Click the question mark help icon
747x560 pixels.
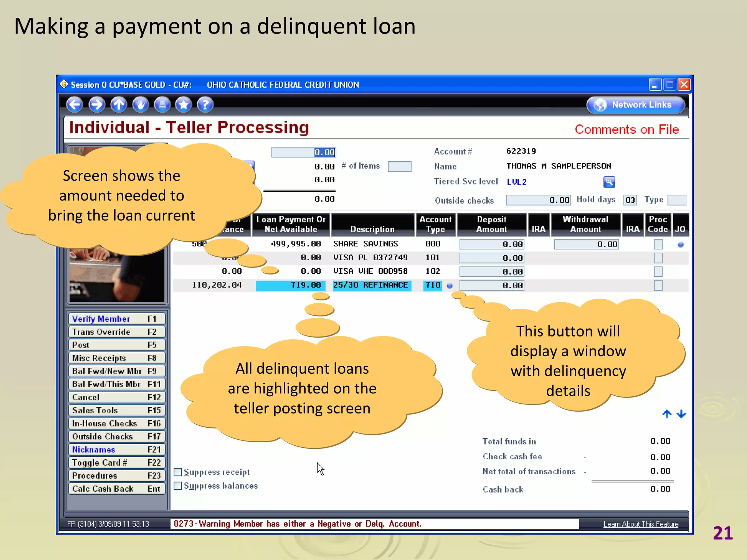click(205, 105)
